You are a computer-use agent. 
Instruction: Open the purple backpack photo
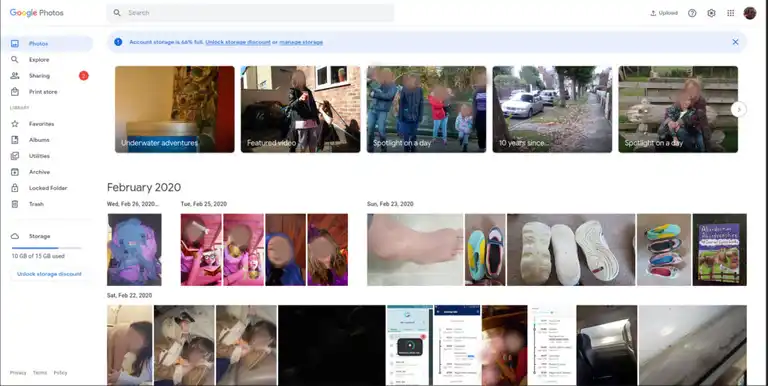pyautogui.click(x=134, y=249)
